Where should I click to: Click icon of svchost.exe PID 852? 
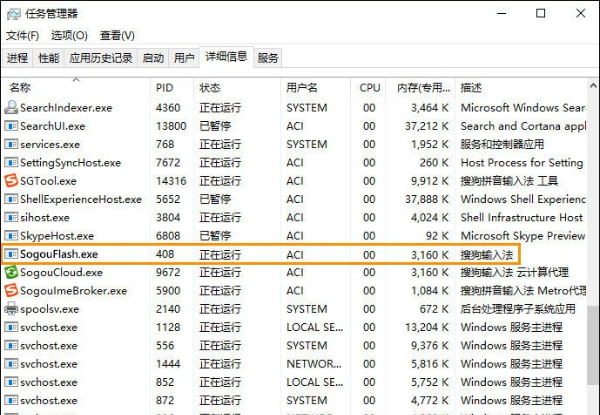pyautogui.click(x=11, y=382)
